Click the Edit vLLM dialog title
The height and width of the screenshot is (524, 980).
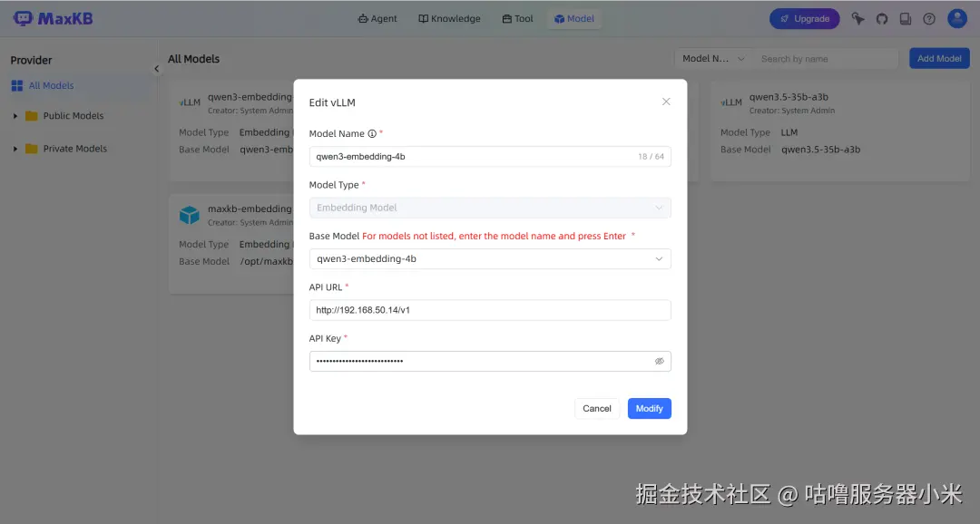pyautogui.click(x=332, y=102)
